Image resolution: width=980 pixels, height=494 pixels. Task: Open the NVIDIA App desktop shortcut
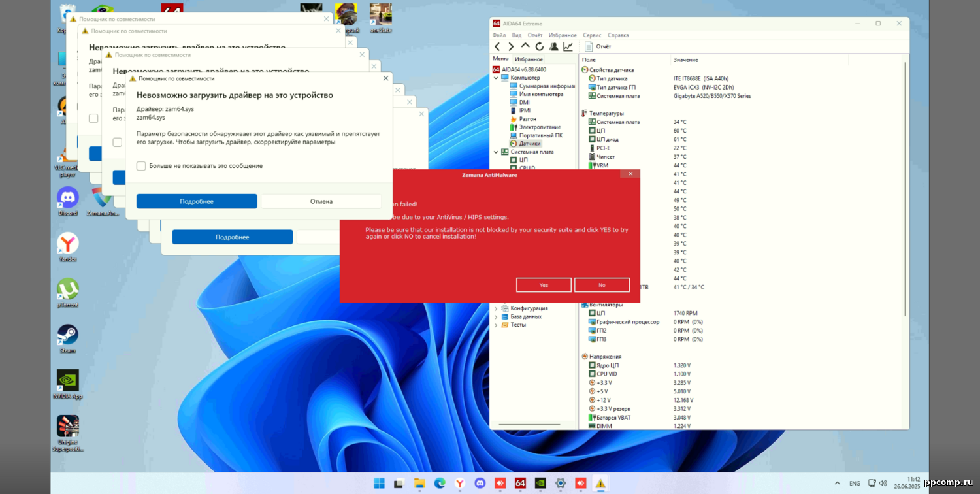(x=67, y=384)
